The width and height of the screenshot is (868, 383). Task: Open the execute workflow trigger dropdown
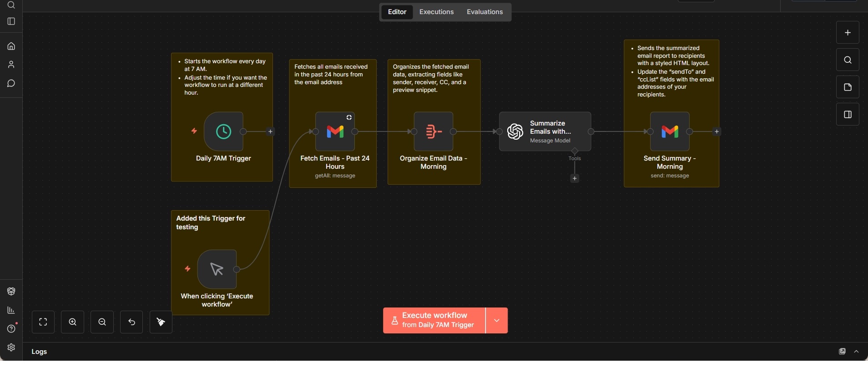click(x=497, y=321)
